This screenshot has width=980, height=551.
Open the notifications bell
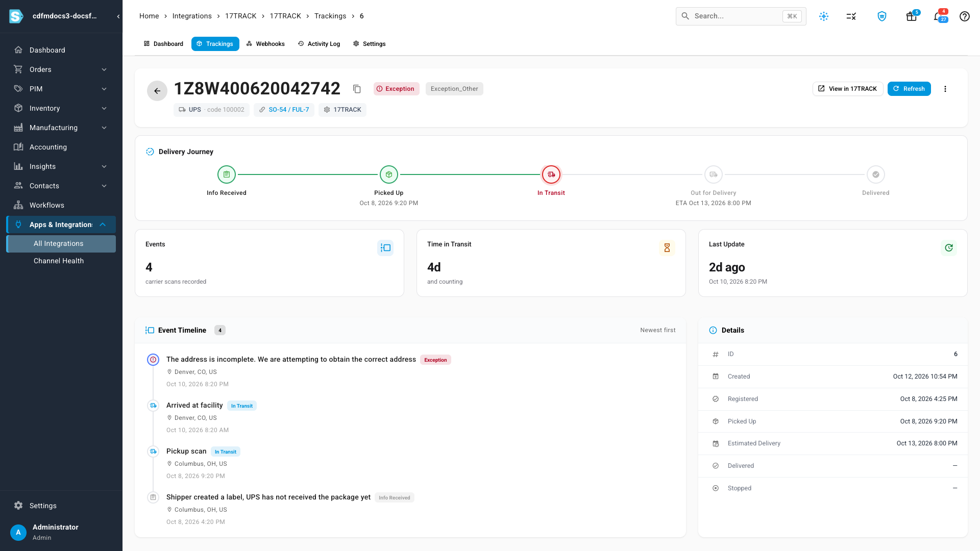click(x=939, y=16)
